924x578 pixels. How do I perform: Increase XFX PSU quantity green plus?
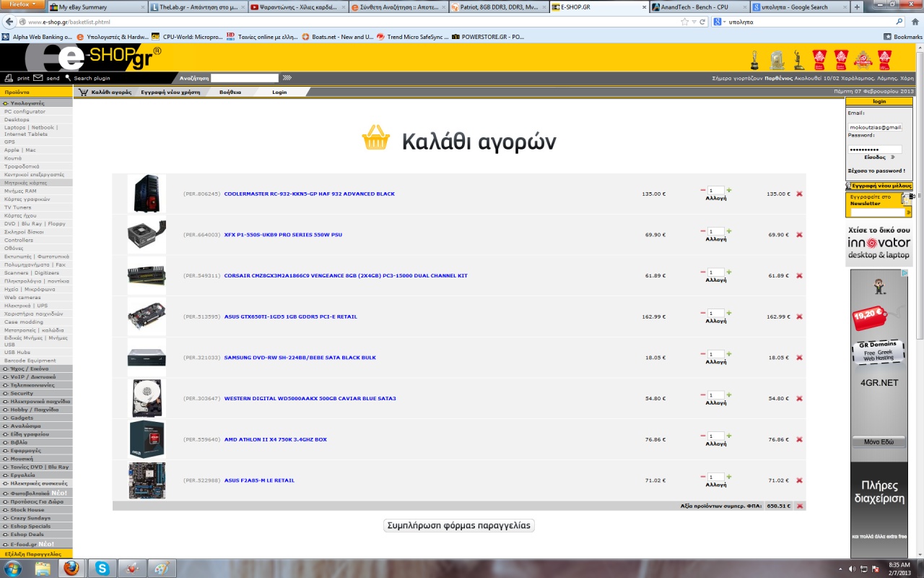click(729, 231)
